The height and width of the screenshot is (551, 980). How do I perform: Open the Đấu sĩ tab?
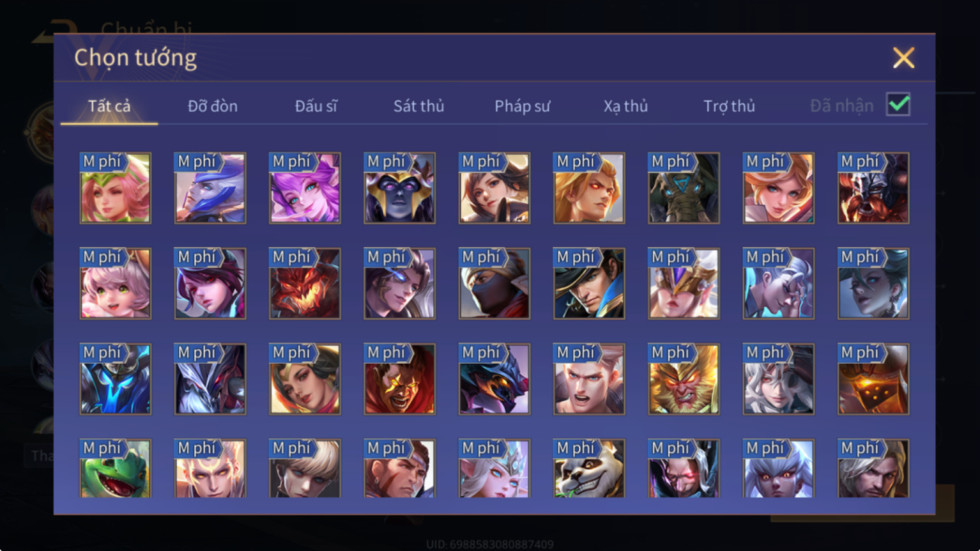tap(316, 106)
